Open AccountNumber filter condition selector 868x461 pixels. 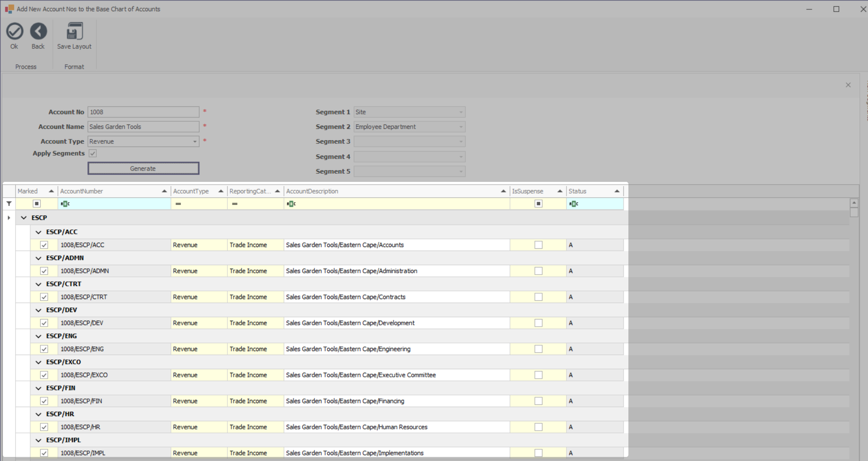pyautogui.click(x=65, y=204)
